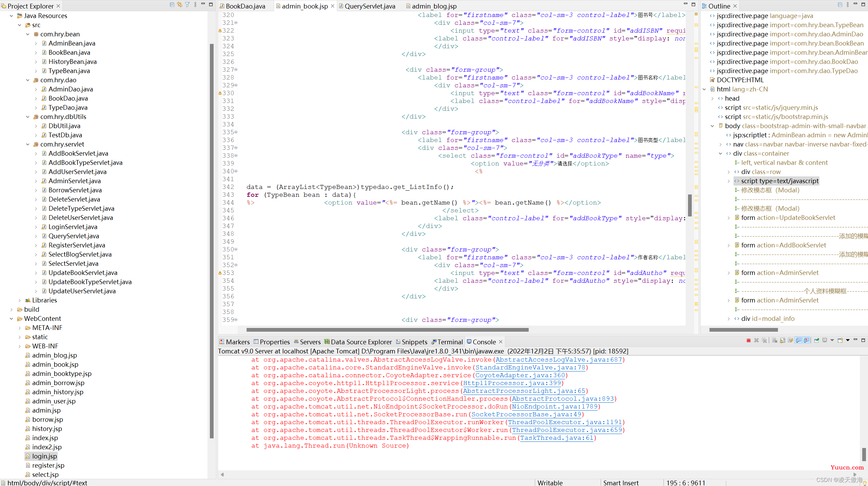Open the Markers tab
The height and width of the screenshot is (486, 868).
pos(235,342)
